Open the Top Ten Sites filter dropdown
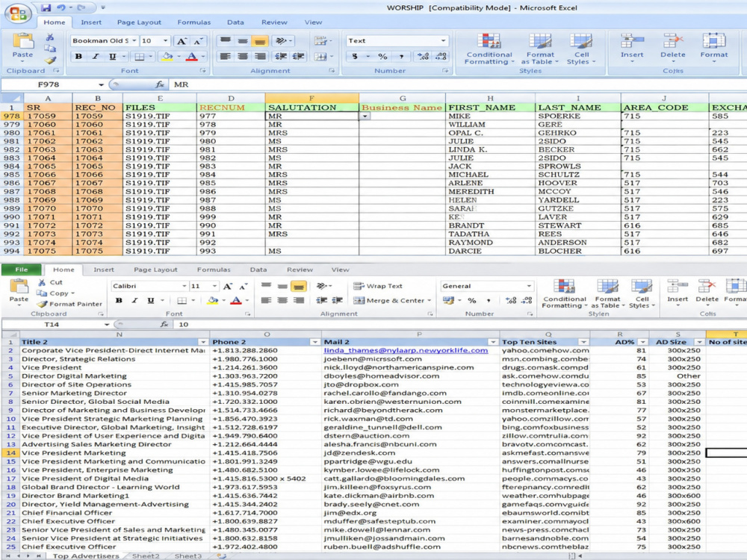The height and width of the screenshot is (560, 747). click(x=583, y=343)
